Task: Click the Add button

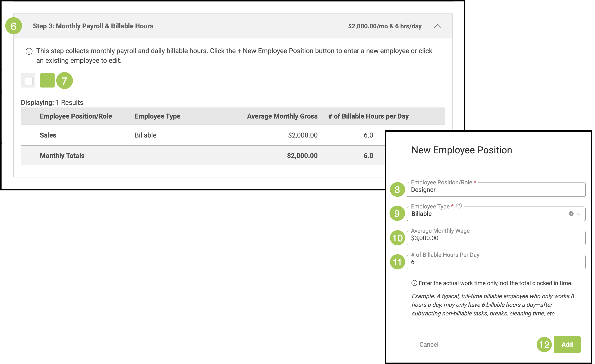Action: tap(567, 345)
